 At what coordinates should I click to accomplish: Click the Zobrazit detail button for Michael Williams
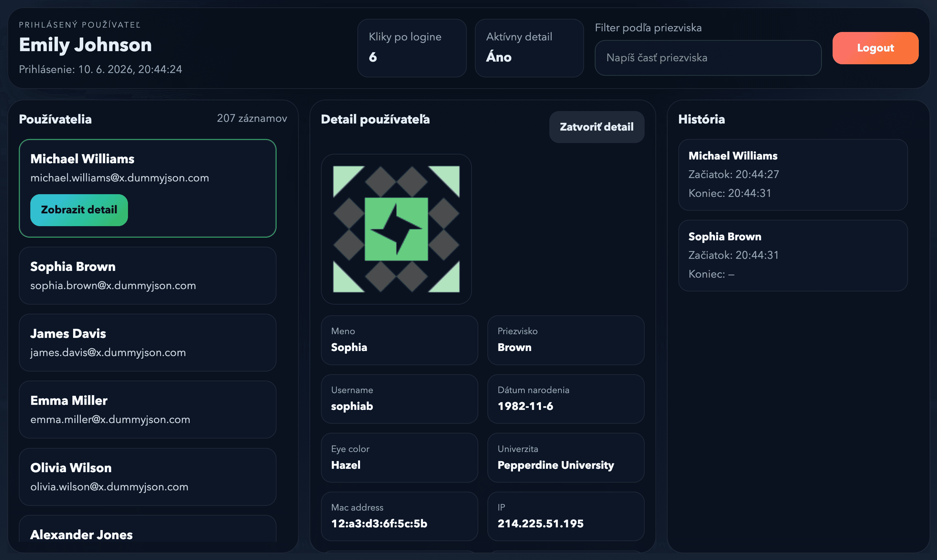[79, 210]
